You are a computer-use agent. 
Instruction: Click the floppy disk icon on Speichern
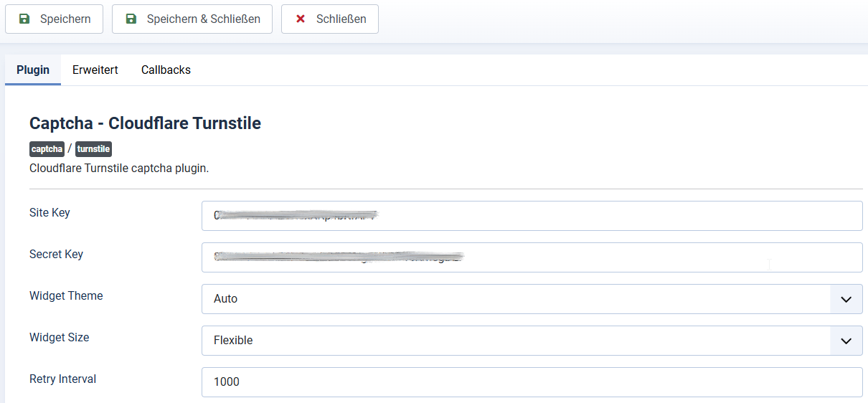(24, 19)
